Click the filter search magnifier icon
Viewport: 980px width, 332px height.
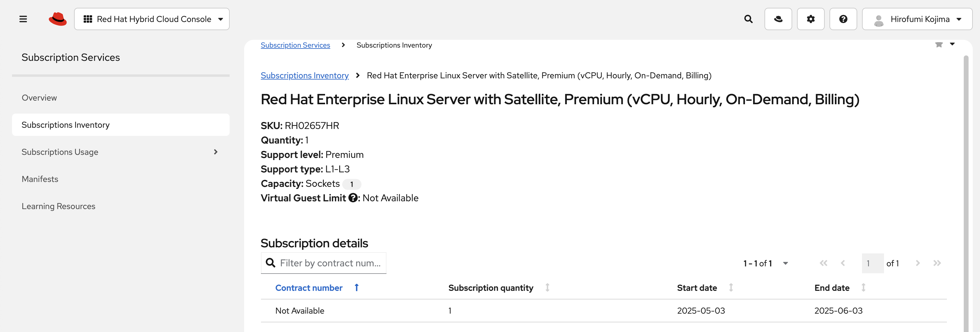pyautogui.click(x=271, y=263)
